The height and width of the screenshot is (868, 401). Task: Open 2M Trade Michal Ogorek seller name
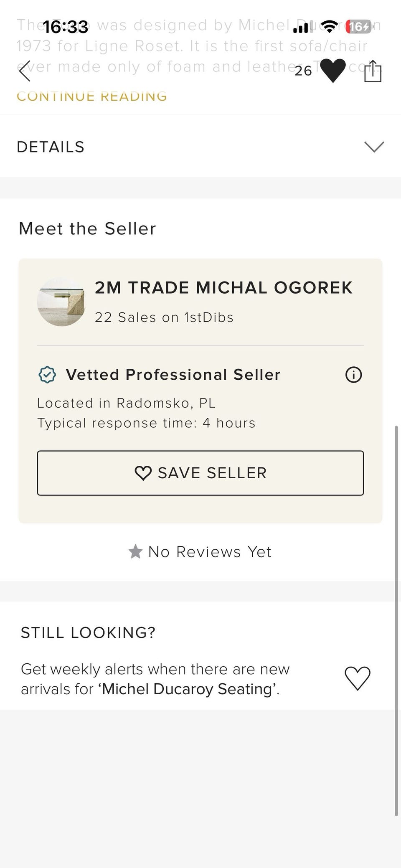pos(223,288)
